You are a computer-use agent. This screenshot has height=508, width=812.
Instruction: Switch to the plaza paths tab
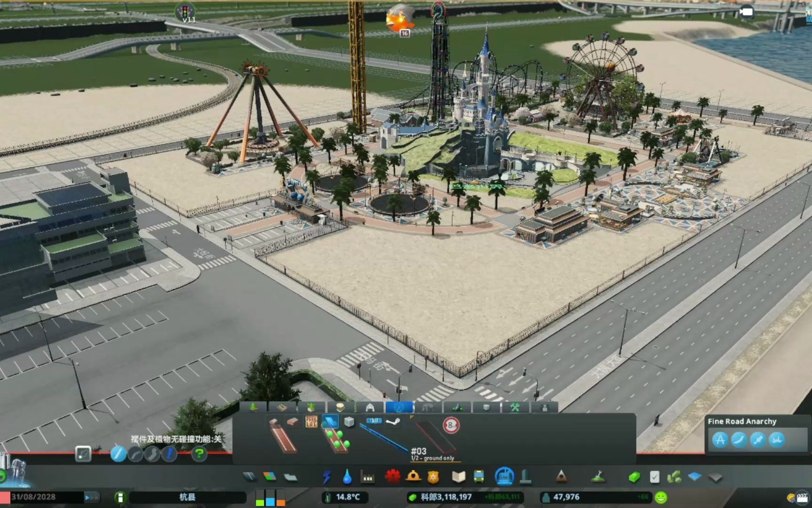(x=282, y=407)
